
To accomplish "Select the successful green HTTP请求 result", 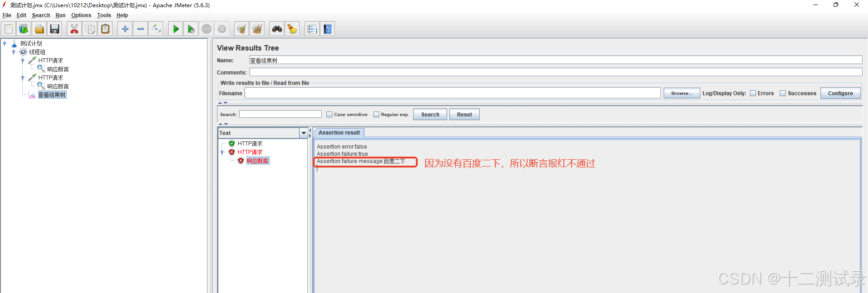I will (x=250, y=144).
